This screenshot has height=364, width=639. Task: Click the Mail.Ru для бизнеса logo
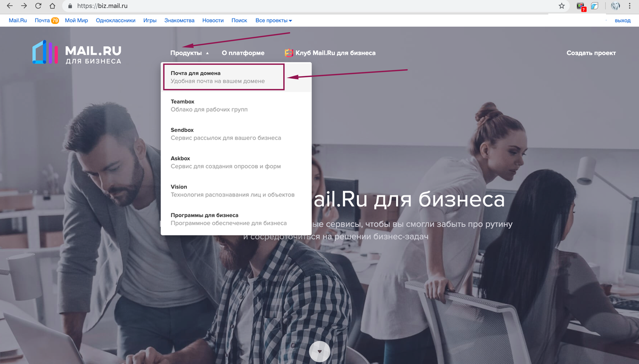pos(77,53)
